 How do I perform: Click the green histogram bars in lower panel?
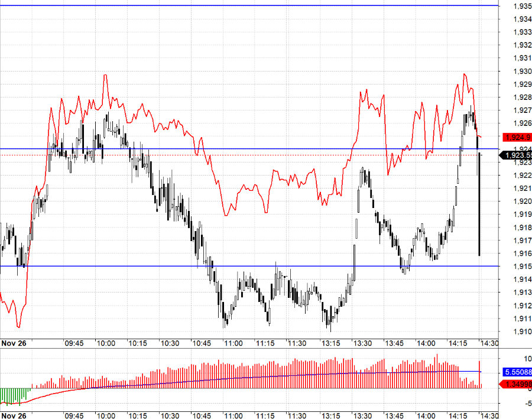click(15, 394)
